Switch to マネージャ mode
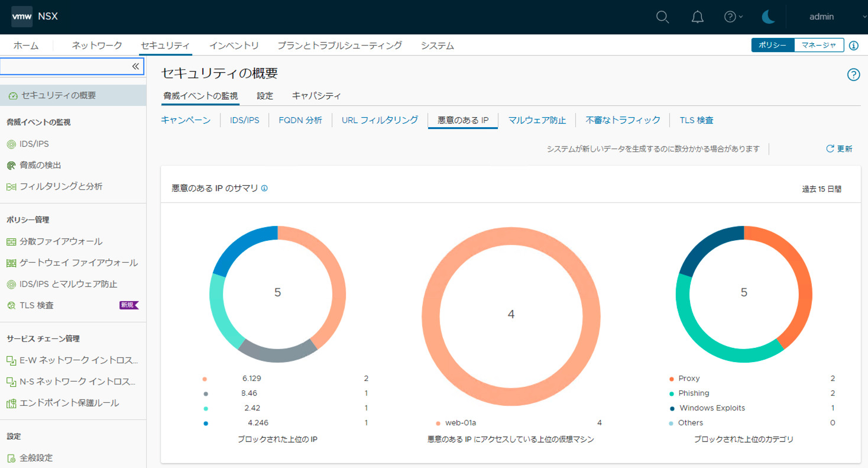868x468 pixels. click(x=818, y=46)
